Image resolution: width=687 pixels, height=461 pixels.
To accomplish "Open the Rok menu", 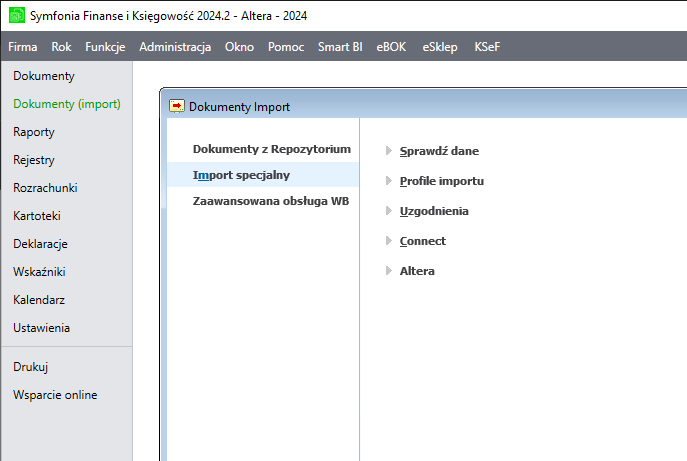I will [61, 47].
